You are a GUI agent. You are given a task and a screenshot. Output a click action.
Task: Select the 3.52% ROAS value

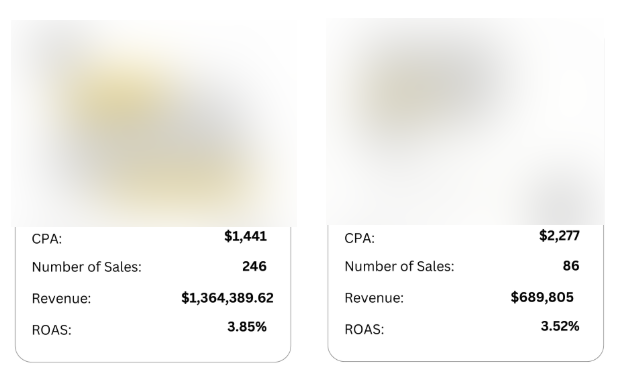click(560, 326)
